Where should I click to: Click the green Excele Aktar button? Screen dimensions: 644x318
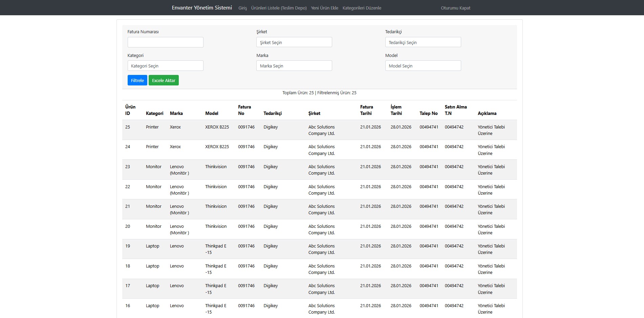click(x=164, y=80)
